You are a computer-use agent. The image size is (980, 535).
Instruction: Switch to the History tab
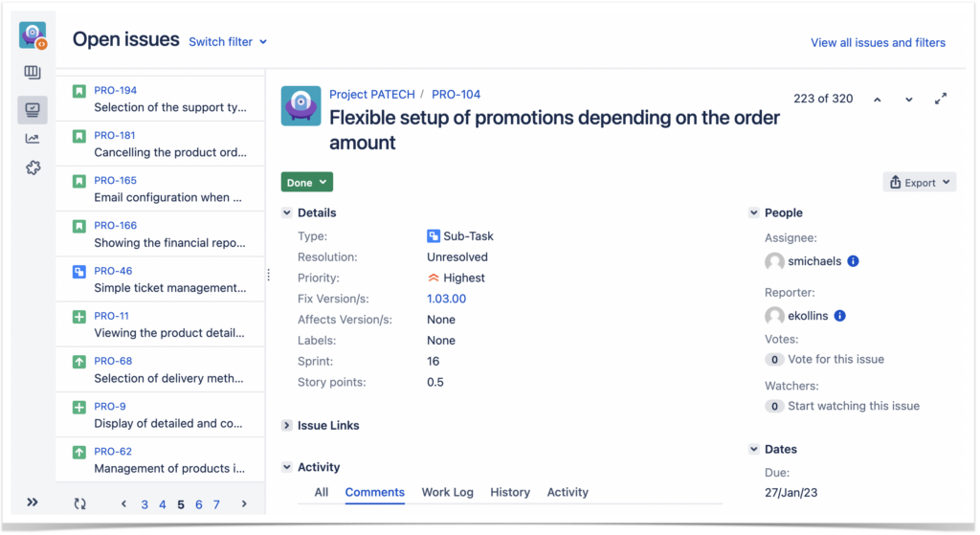pos(509,492)
